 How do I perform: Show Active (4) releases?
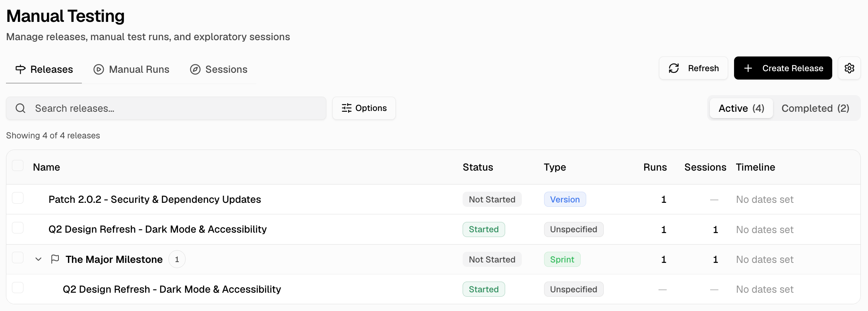pyautogui.click(x=741, y=108)
